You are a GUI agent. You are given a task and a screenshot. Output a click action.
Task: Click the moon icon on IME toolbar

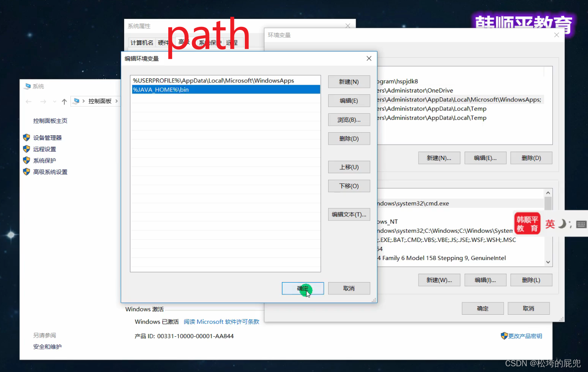(562, 224)
